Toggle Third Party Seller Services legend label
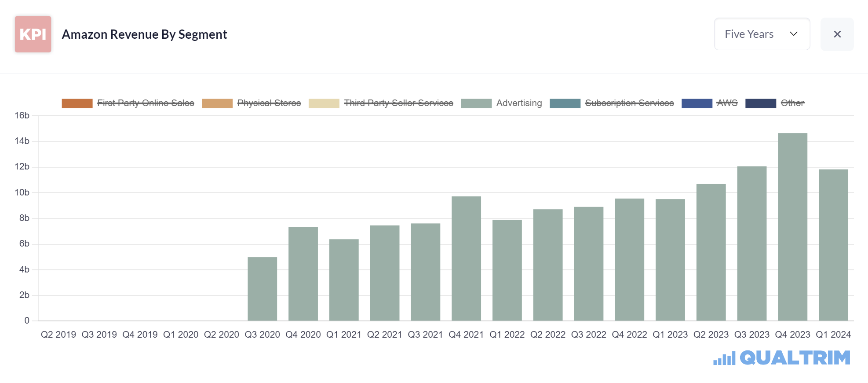This screenshot has height=383, width=868. point(398,103)
